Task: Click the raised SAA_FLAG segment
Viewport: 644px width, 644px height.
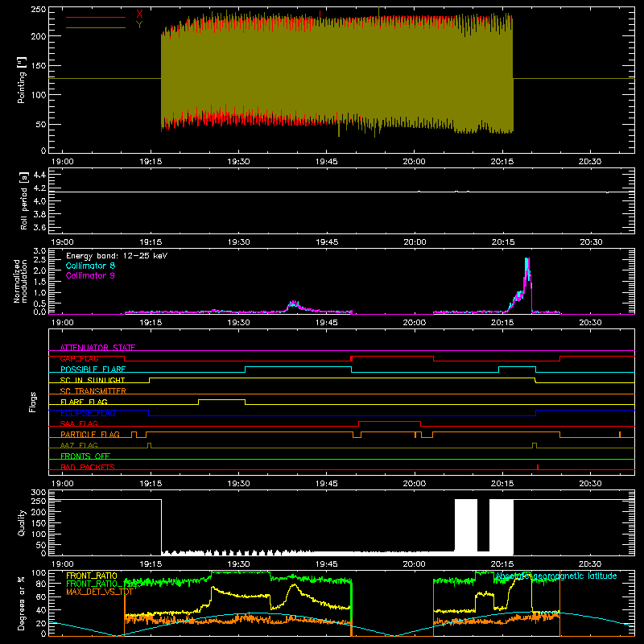Action: pos(390,421)
